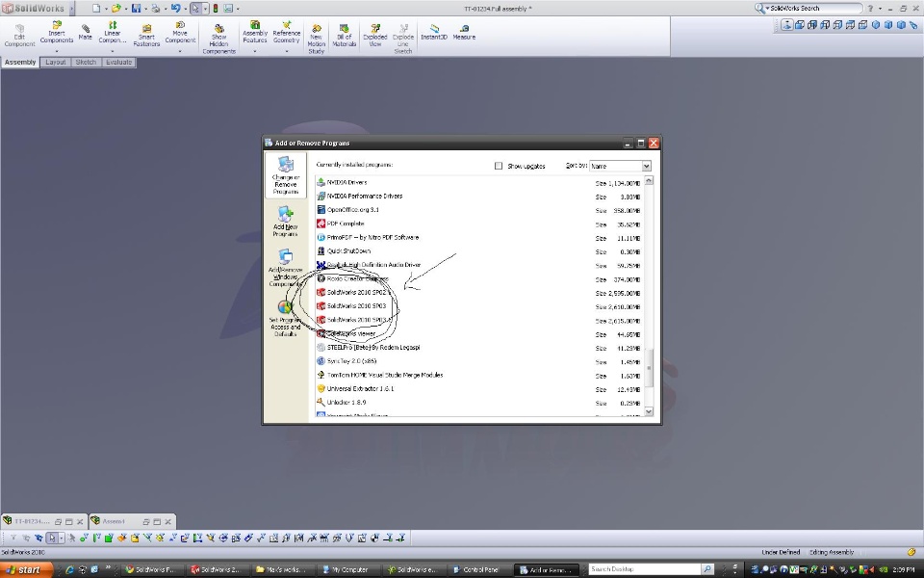This screenshot has height=578, width=924.
Task: Click scroll-down arrow of the program list
Action: 649,411
